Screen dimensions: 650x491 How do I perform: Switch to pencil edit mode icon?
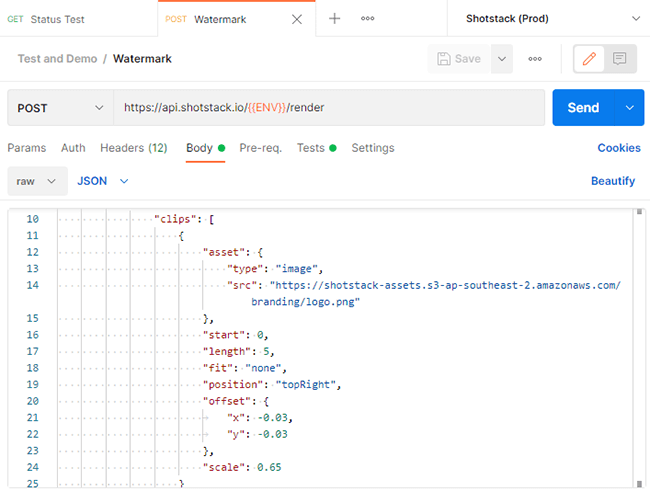(590, 59)
